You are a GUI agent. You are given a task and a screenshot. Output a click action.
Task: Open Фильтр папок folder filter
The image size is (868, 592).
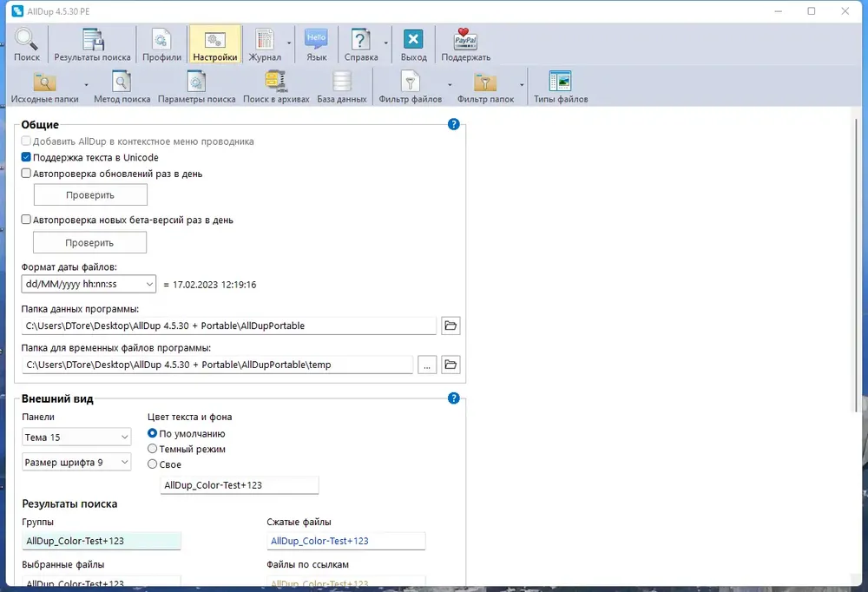coord(485,87)
